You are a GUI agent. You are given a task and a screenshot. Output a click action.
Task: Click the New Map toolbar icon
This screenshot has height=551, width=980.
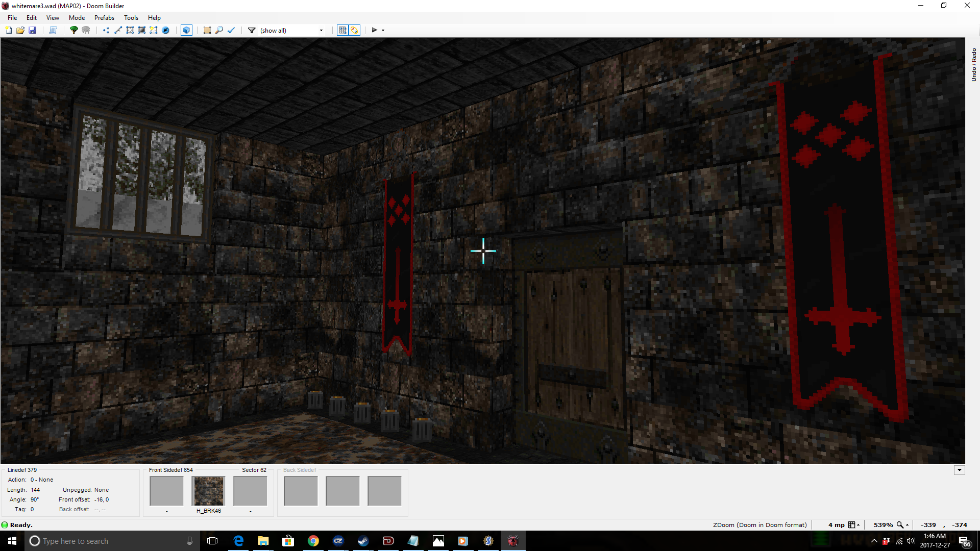pyautogui.click(x=9, y=30)
